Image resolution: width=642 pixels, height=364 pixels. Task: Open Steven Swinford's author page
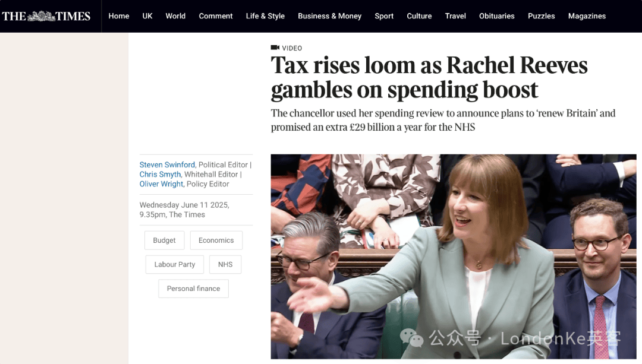(x=167, y=165)
